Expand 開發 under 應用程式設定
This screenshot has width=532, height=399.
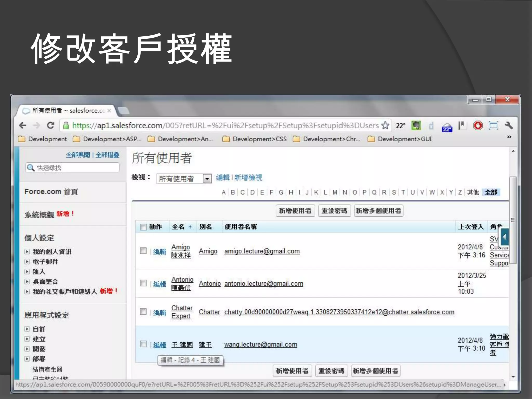27,349
